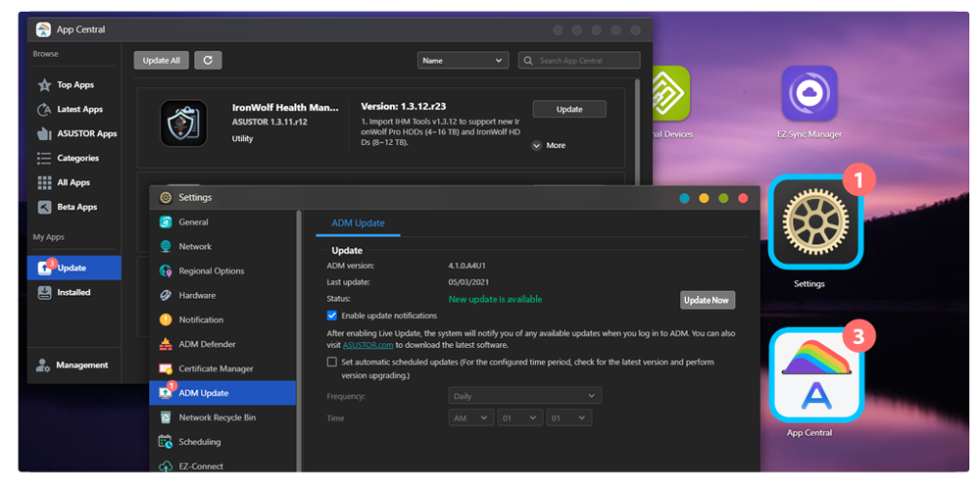Open Latest Apps icon in App Central sidebar

(x=44, y=110)
